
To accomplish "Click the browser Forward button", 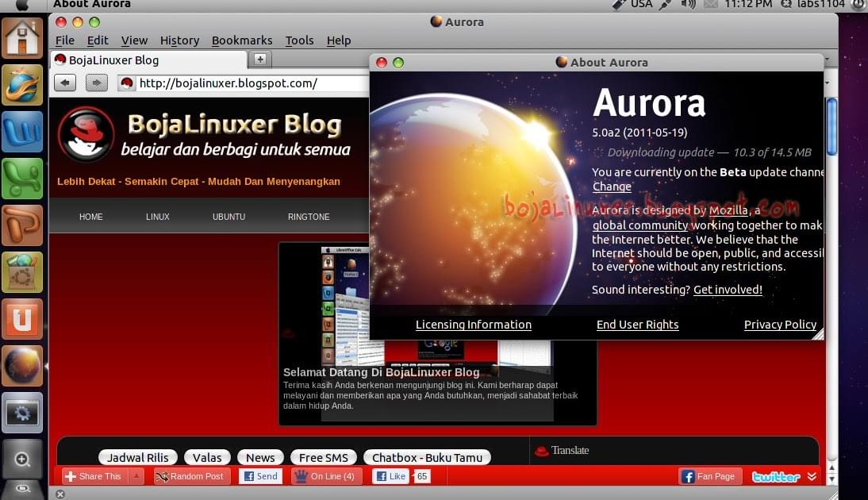I will tap(96, 83).
